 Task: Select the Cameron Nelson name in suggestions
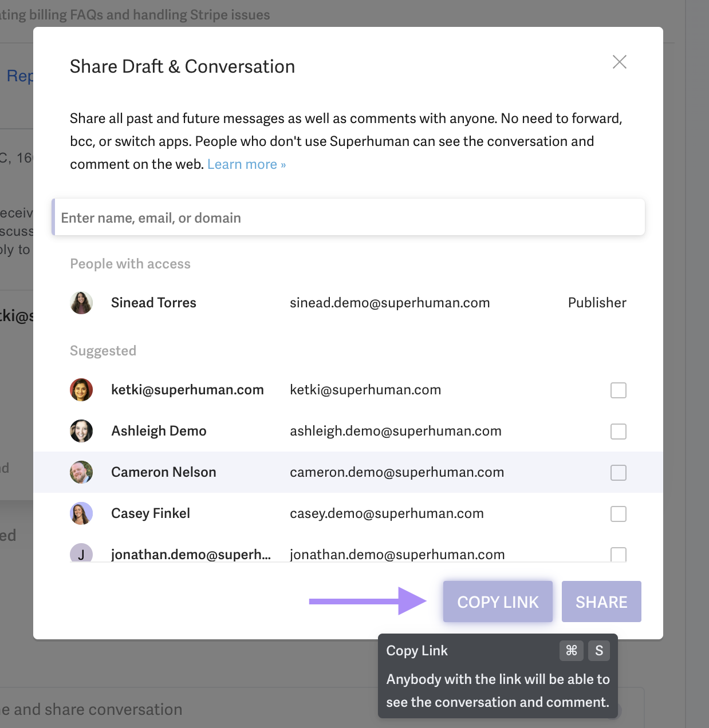(x=164, y=472)
